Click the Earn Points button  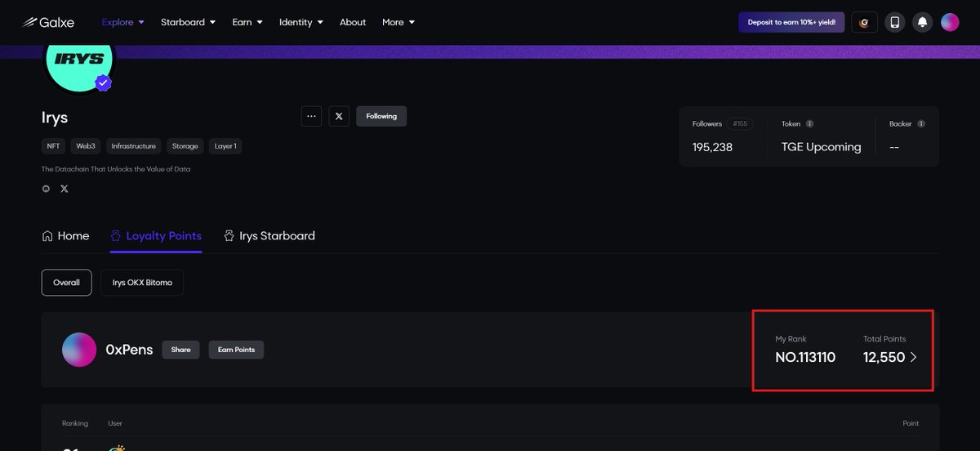236,350
